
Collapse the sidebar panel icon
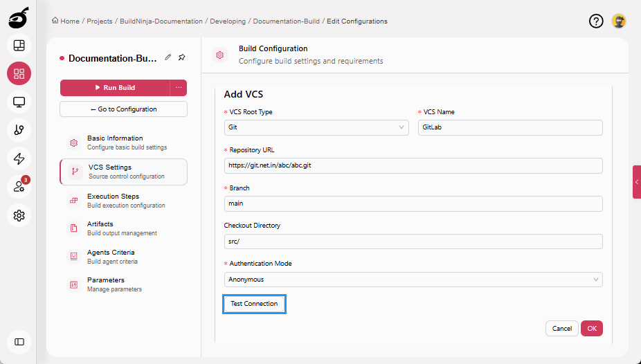(19, 342)
